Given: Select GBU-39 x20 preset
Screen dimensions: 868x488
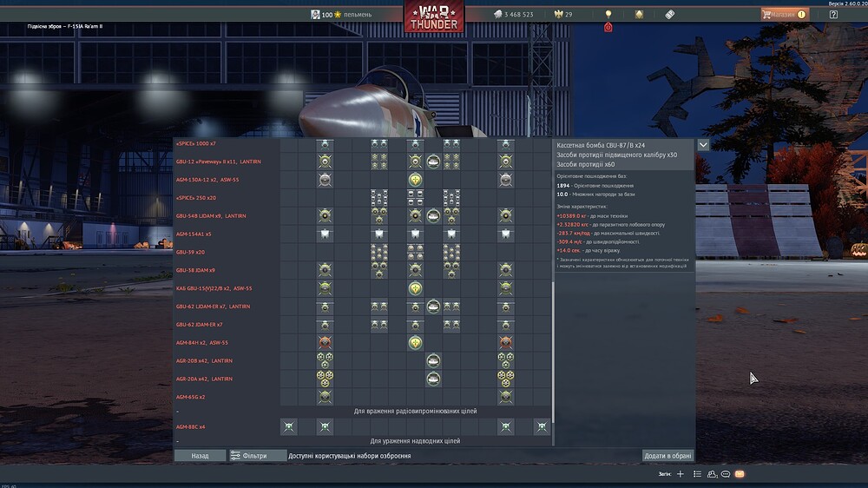Looking at the screenshot, I should click(190, 252).
